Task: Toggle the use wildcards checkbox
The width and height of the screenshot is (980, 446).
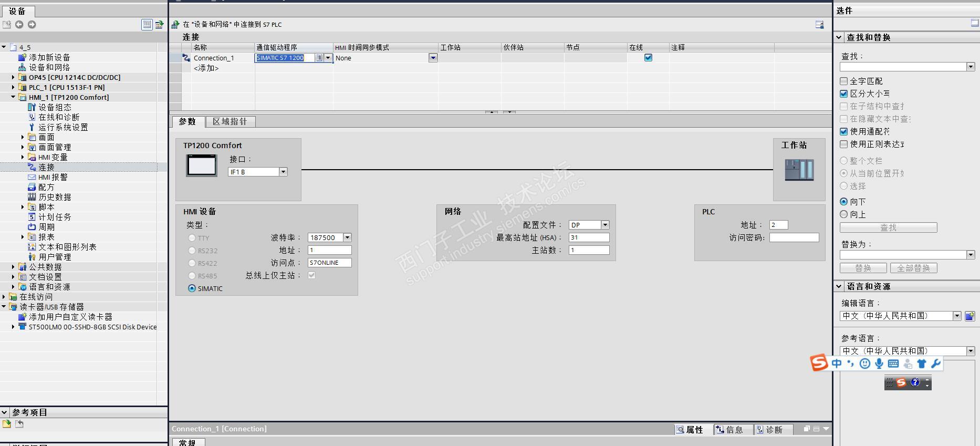Action: tap(843, 131)
